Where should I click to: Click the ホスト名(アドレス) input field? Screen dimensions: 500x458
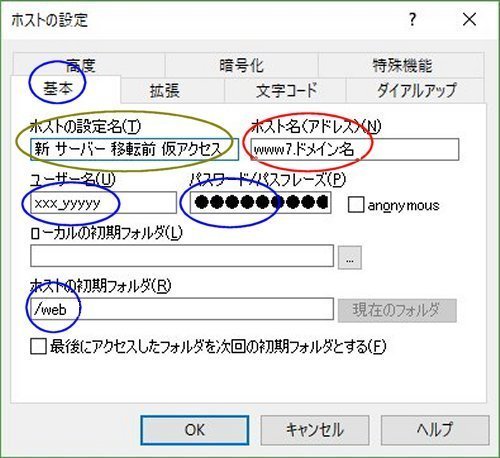355,149
